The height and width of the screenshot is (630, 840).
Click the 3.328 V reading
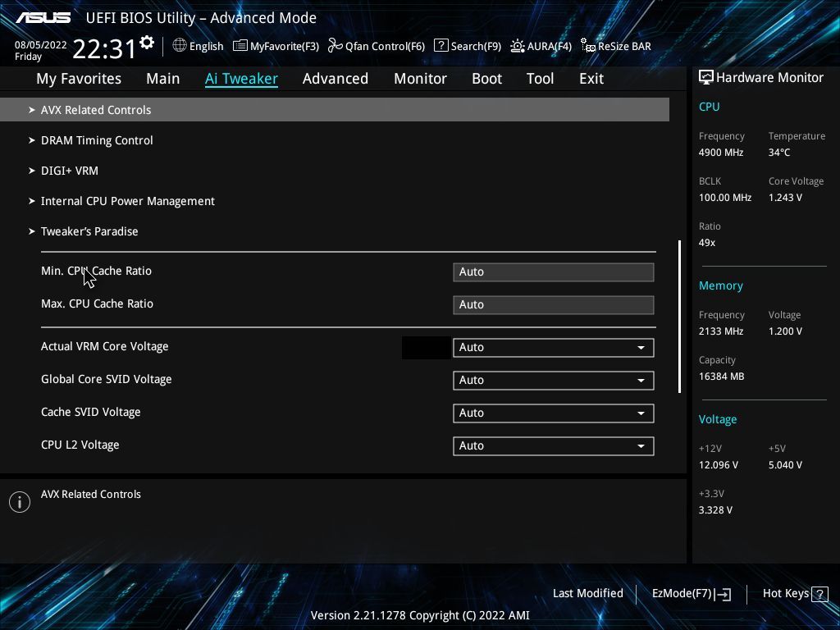tap(715, 510)
